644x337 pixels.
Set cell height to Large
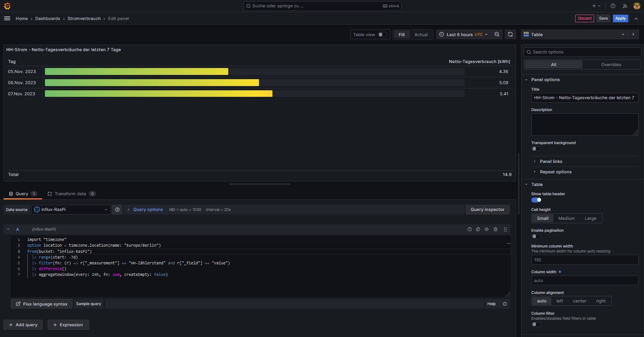pos(591,218)
